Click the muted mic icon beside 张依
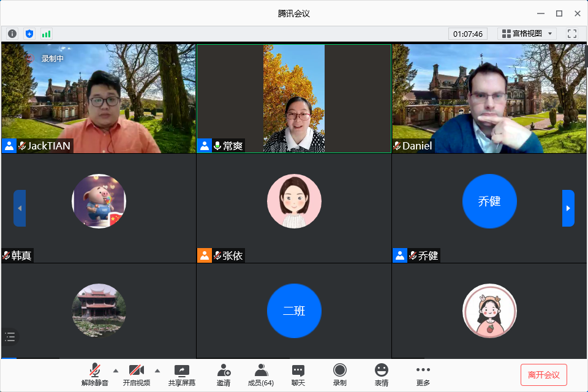Viewport: 588px width, 392px height. [x=217, y=256]
